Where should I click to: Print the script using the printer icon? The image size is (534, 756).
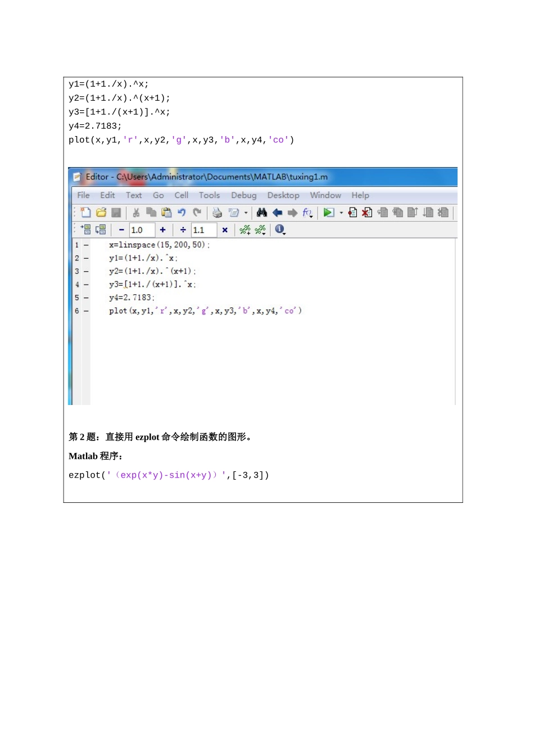(x=217, y=213)
